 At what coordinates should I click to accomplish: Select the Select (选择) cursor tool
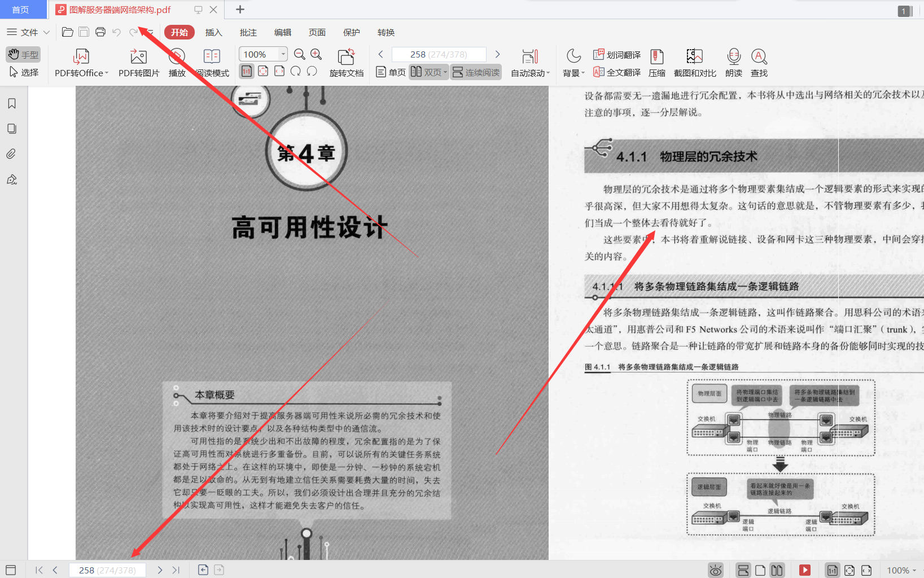(23, 72)
